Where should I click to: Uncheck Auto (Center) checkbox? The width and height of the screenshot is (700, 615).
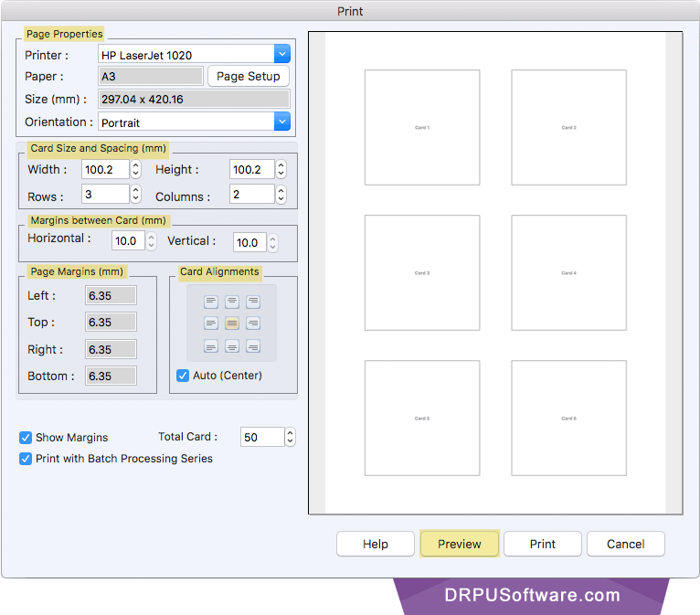pos(183,376)
